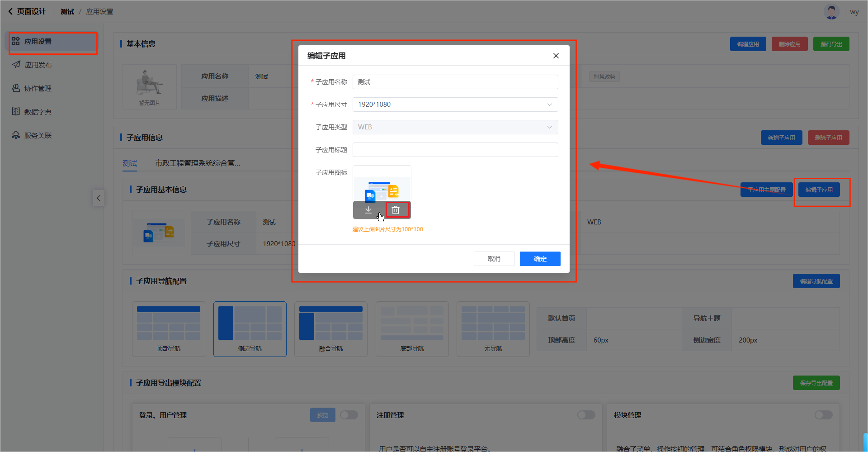Turn on the 模块管理 switch
868x452 pixels.
point(823,415)
